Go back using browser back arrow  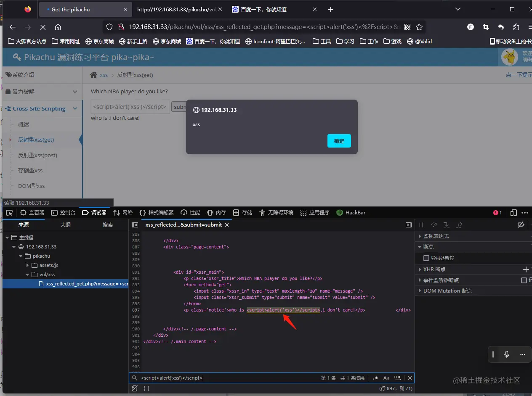[13, 27]
